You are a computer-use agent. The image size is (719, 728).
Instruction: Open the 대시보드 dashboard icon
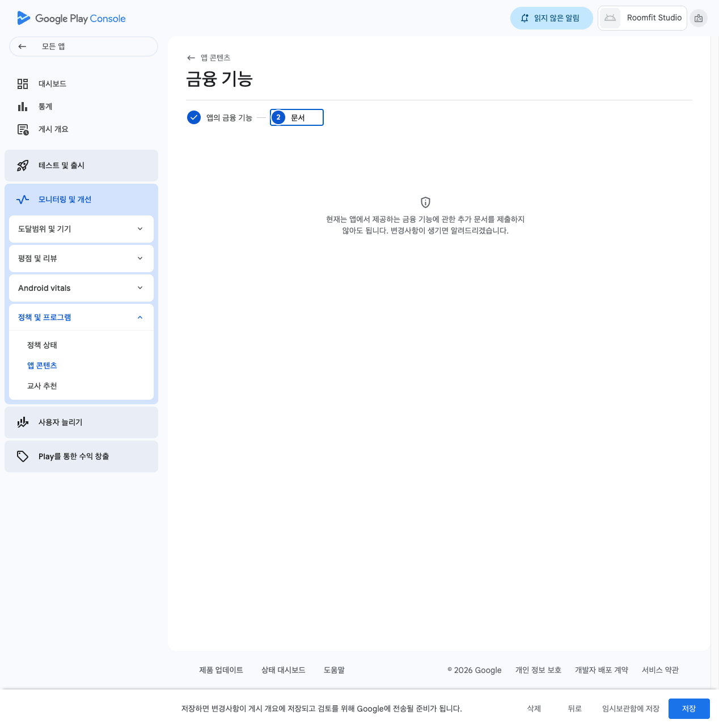coord(23,84)
